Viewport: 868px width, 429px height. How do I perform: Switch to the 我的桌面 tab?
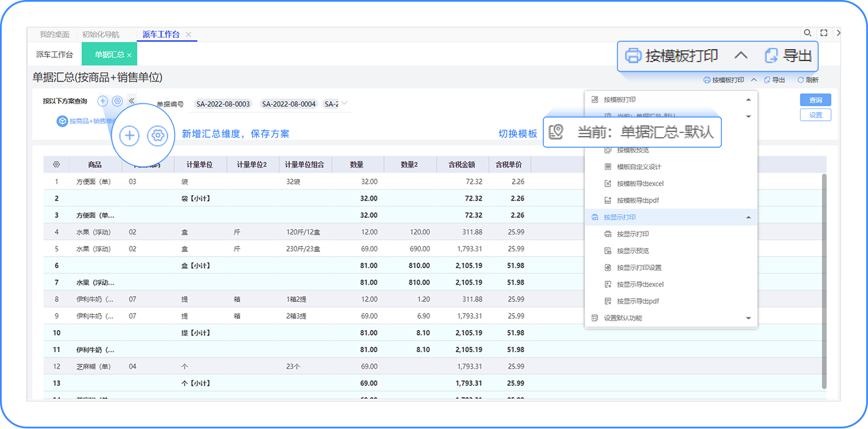tap(54, 35)
